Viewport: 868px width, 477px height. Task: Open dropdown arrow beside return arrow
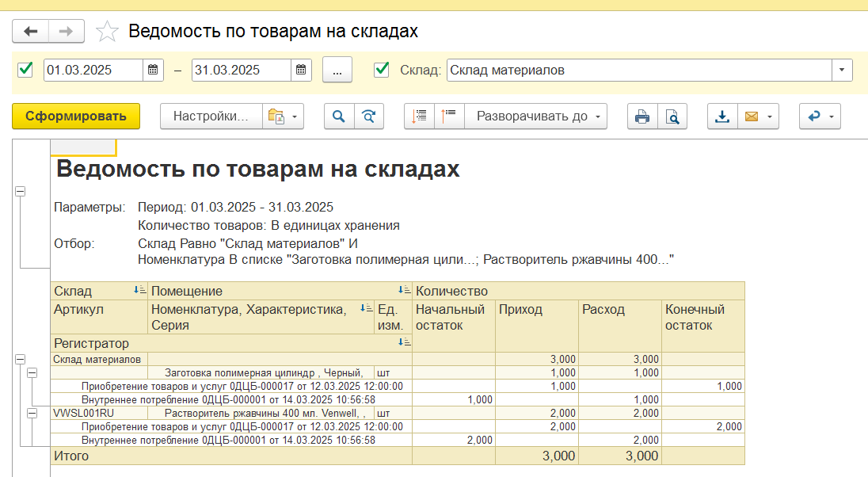click(832, 116)
